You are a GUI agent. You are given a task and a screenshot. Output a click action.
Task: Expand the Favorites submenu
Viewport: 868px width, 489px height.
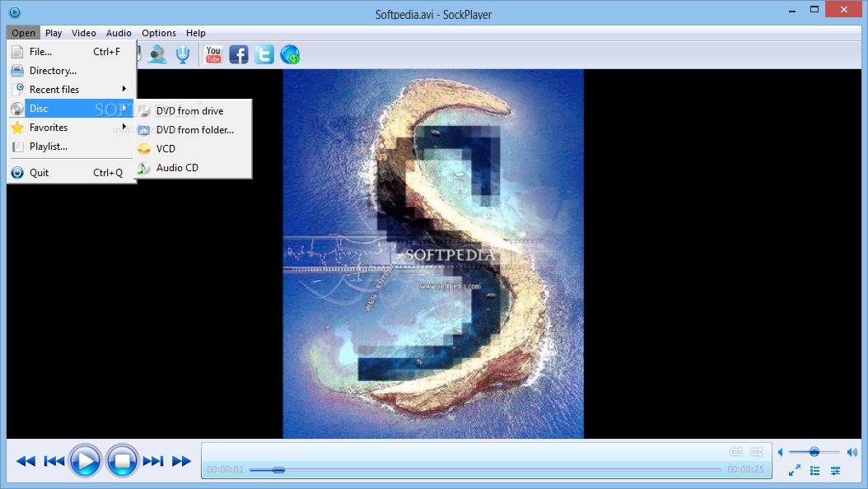click(x=72, y=128)
